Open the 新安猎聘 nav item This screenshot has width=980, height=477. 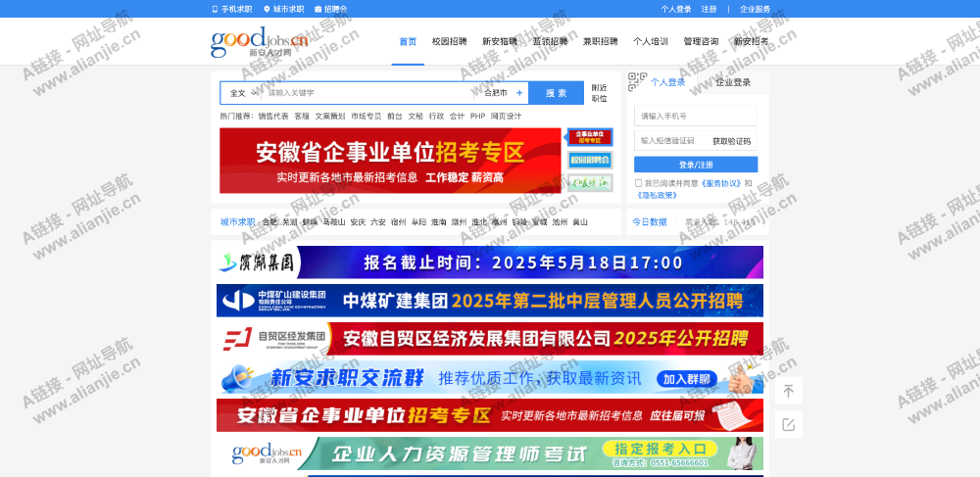[x=500, y=42]
